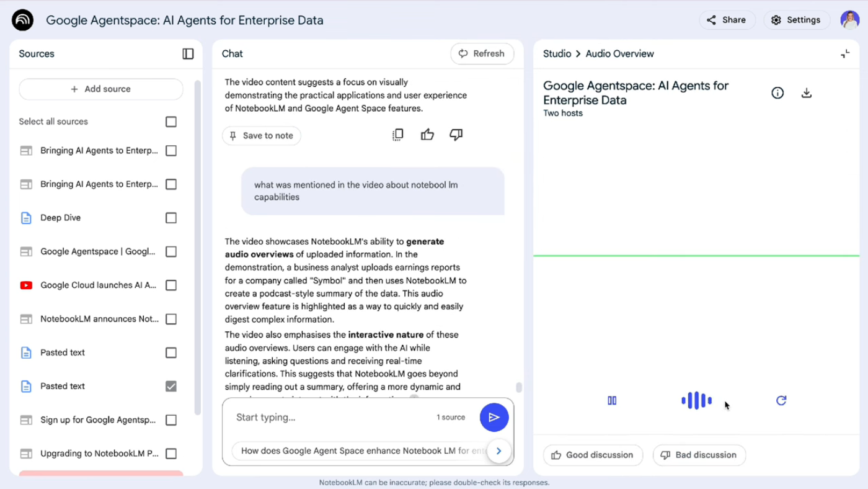868x489 pixels.
Task: Check the Google Cloud launches source checkbox
Action: [x=171, y=285]
